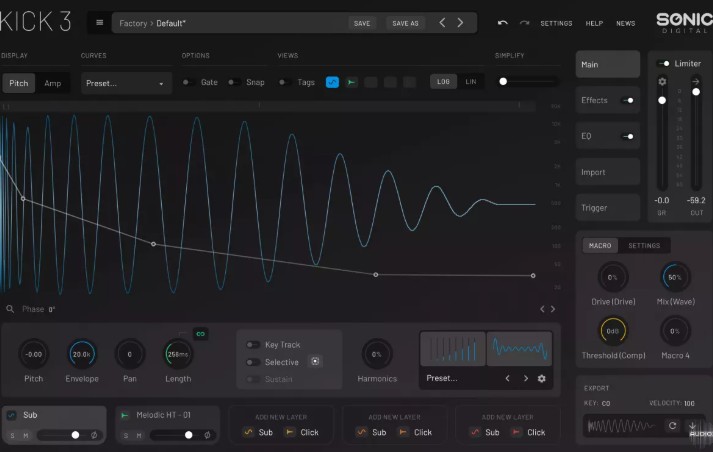Viewport: 713px width, 452px height.
Task: Click the Envelope 20.0k knob
Action: 82,354
